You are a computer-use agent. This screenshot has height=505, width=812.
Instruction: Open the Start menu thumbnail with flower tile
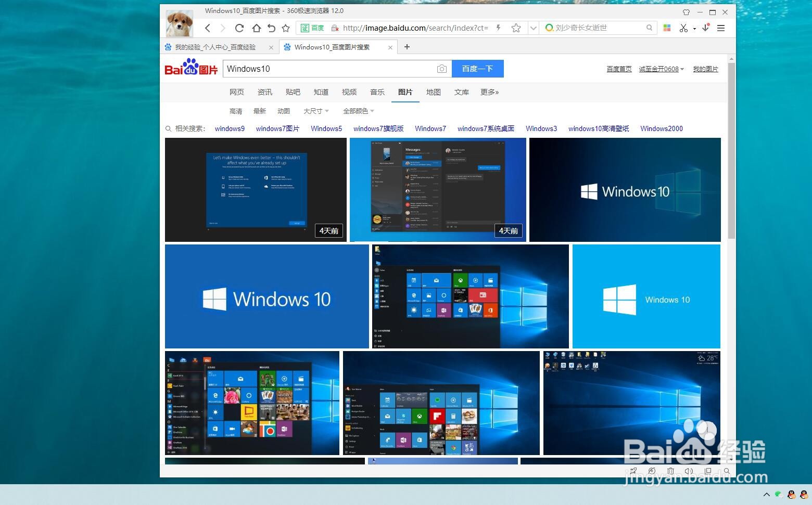tap(252, 403)
